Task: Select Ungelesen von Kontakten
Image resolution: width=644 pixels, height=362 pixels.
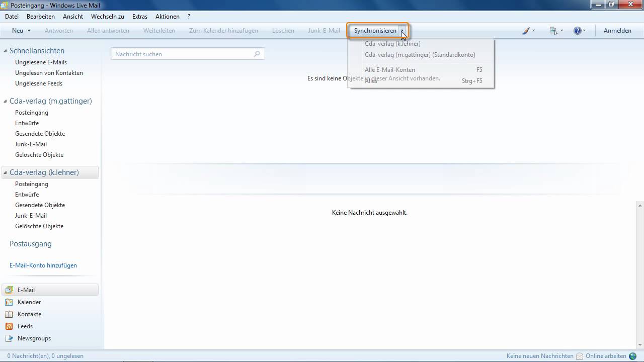Action: [49, 73]
